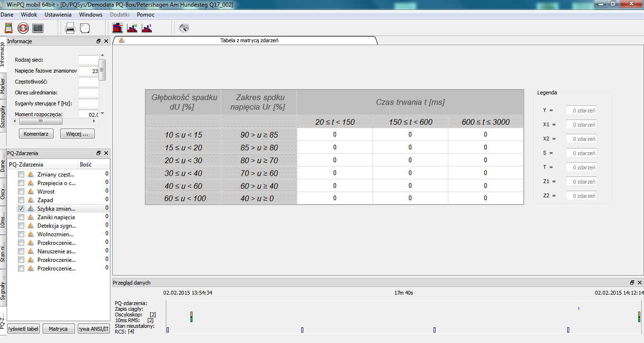The height and width of the screenshot is (343, 644).
Task: Check the Zaniki napięcia checkbox
Action: [21, 217]
